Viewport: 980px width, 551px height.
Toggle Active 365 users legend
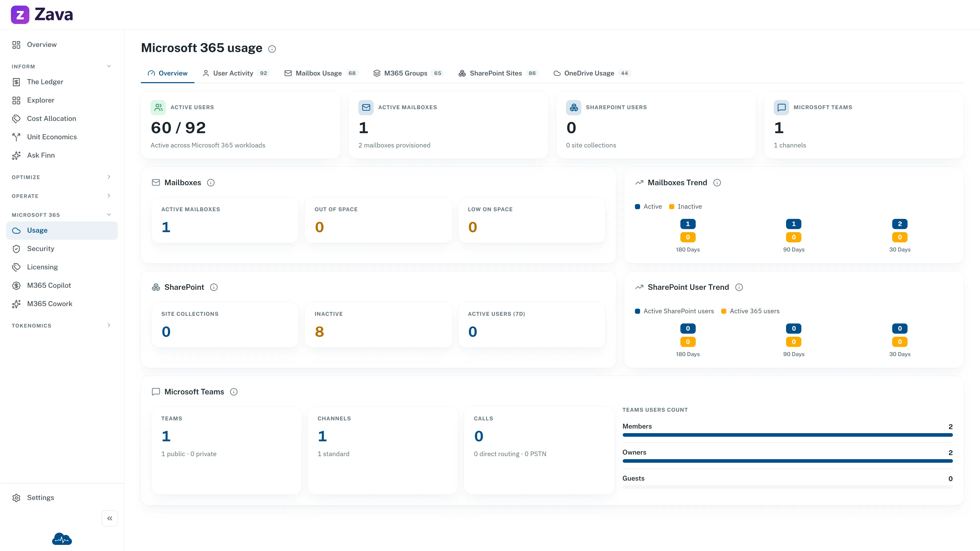coord(750,311)
